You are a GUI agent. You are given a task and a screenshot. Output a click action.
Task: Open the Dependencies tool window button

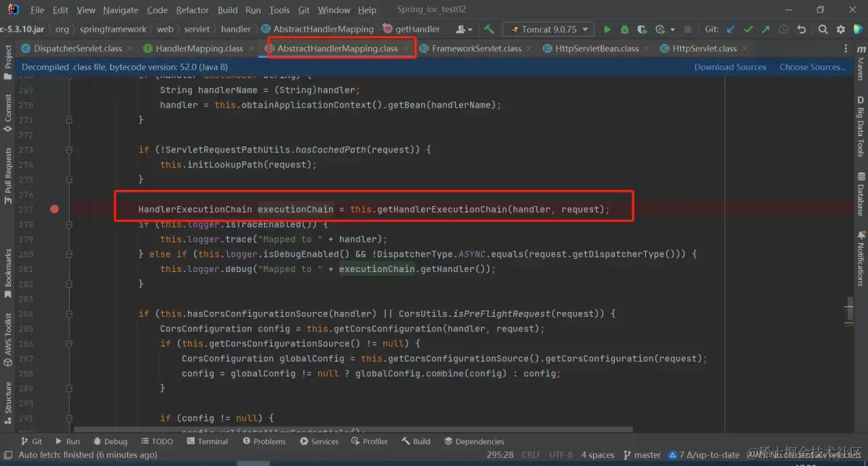click(x=474, y=441)
